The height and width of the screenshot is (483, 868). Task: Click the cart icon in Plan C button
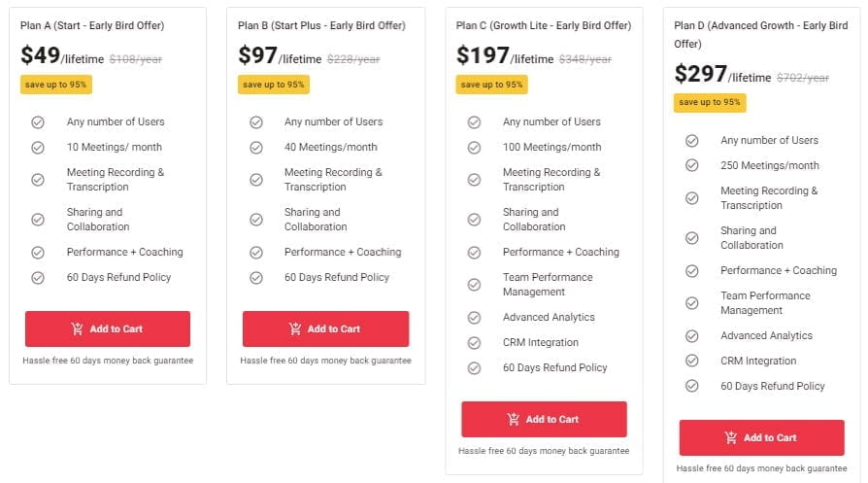click(x=514, y=420)
